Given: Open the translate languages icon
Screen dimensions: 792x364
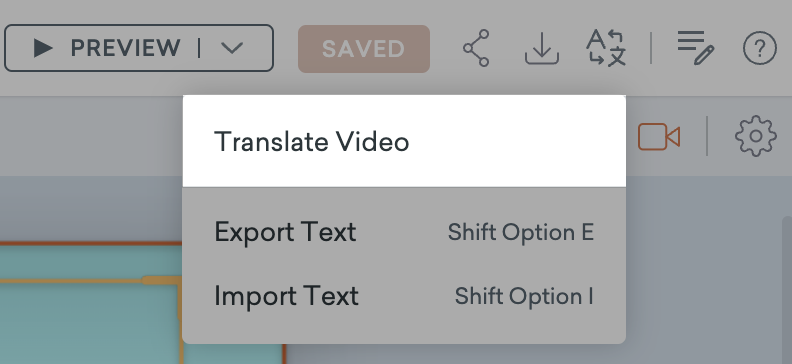Looking at the screenshot, I should (x=606, y=48).
